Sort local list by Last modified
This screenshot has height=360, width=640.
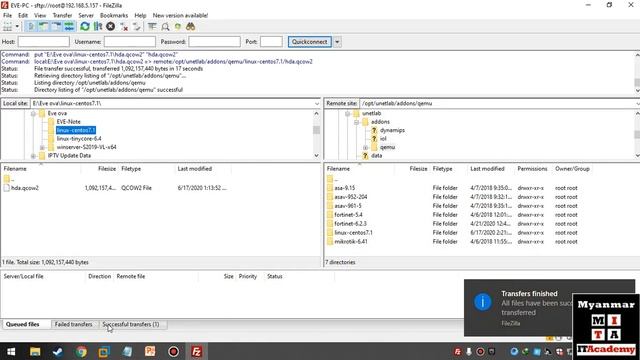coord(195,169)
